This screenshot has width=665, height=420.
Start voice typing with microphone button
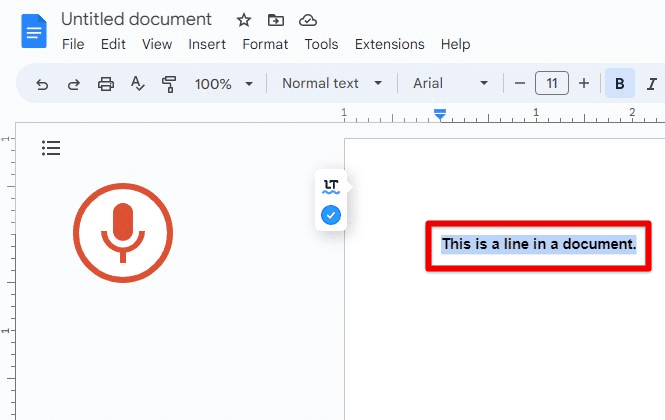(123, 232)
